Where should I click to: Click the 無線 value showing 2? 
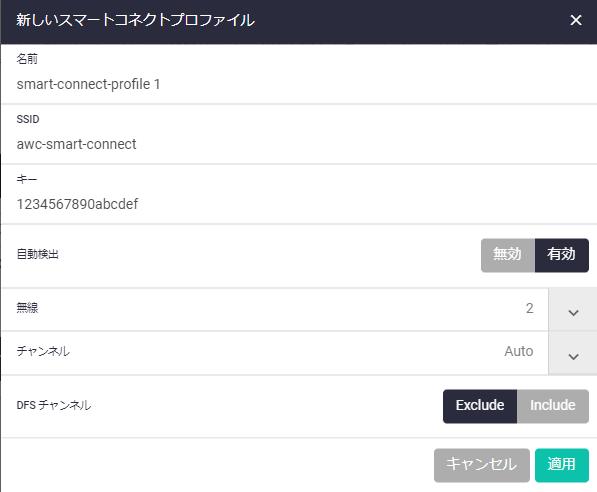click(529, 308)
